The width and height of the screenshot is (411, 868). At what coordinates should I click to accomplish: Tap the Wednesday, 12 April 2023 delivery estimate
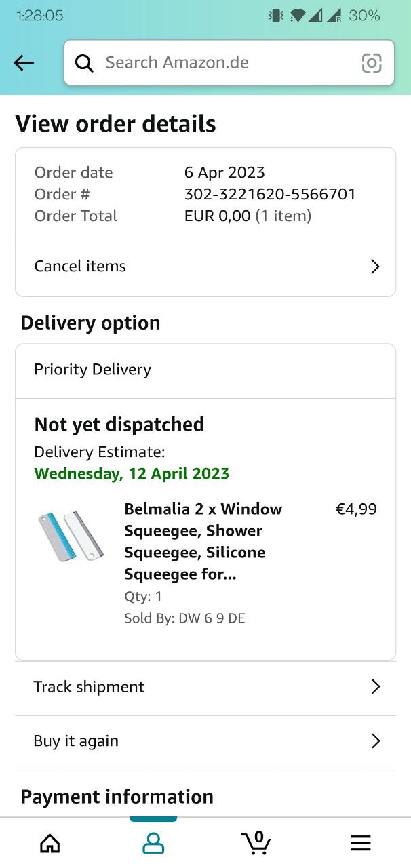pos(132,473)
